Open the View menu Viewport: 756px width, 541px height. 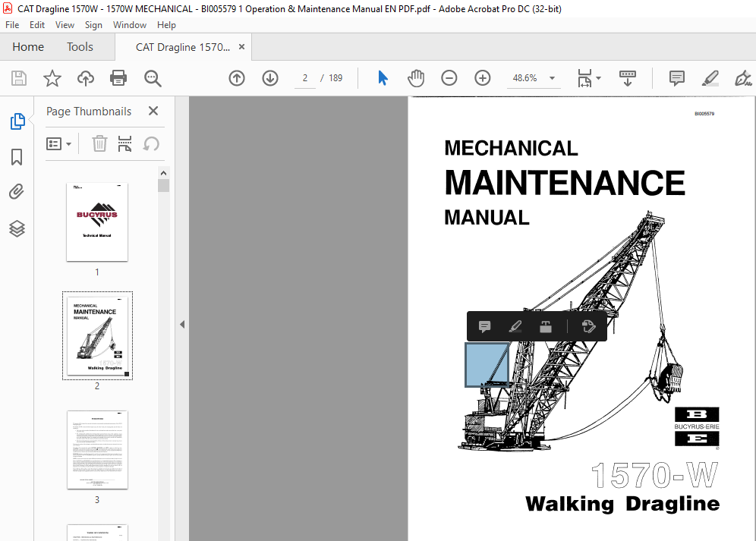point(65,25)
